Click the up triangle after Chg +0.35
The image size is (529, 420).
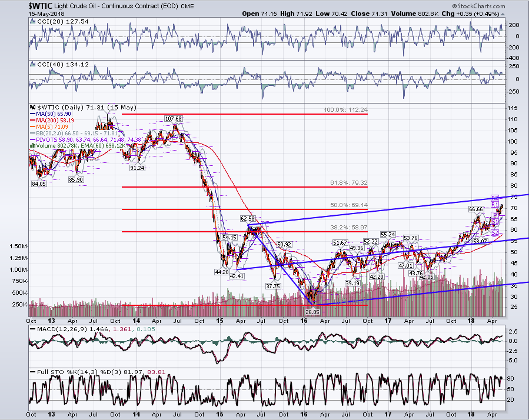[503, 14]
